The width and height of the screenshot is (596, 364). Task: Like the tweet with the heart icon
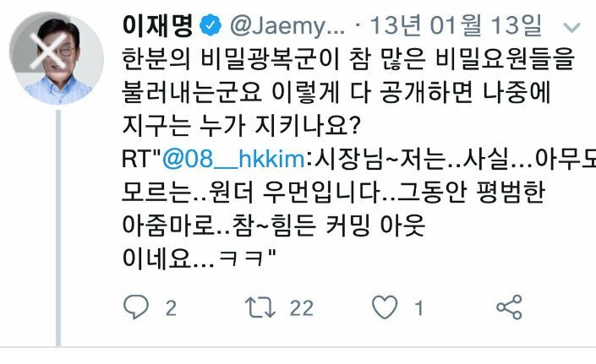click(385, 307)
